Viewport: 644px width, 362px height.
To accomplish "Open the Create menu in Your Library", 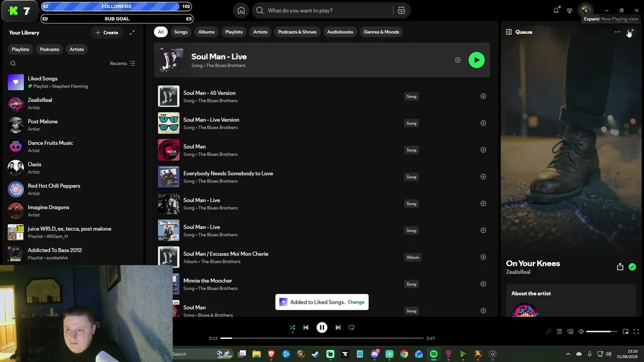I will click(107, 33).
